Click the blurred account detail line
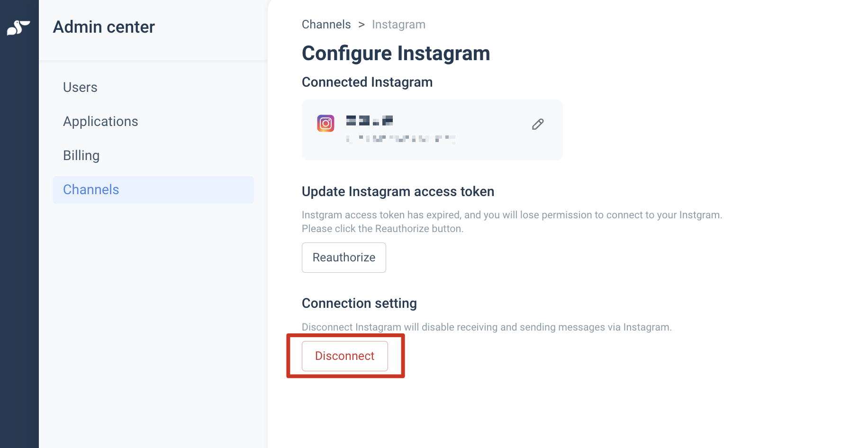The image size is (868, 448). pyautogui.click(x=401, y=139)
